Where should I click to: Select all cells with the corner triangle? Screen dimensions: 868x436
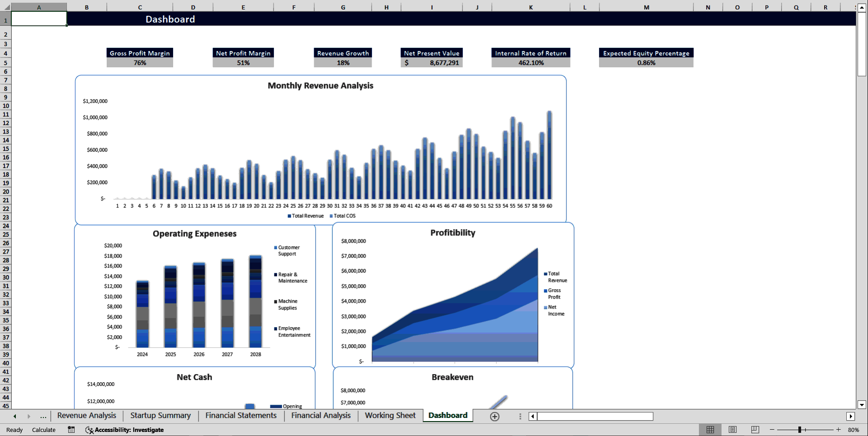(x=6, y=7)
